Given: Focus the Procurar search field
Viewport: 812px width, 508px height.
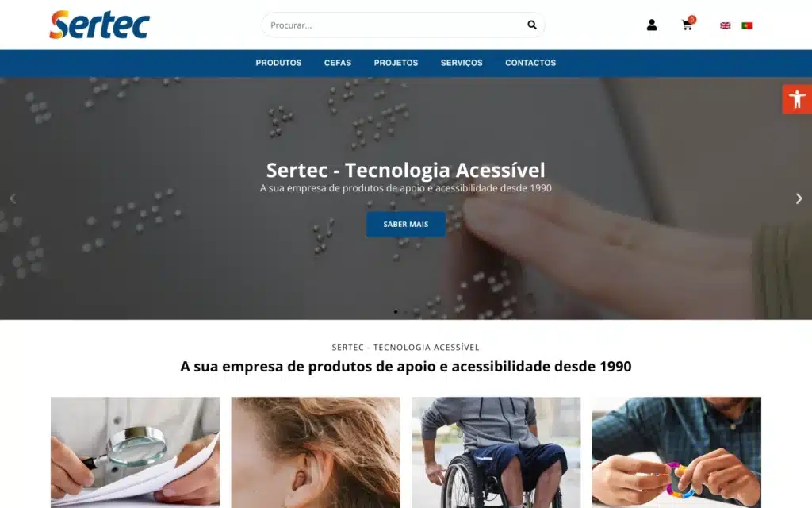Looking at the screenshot, I should 393,25.
